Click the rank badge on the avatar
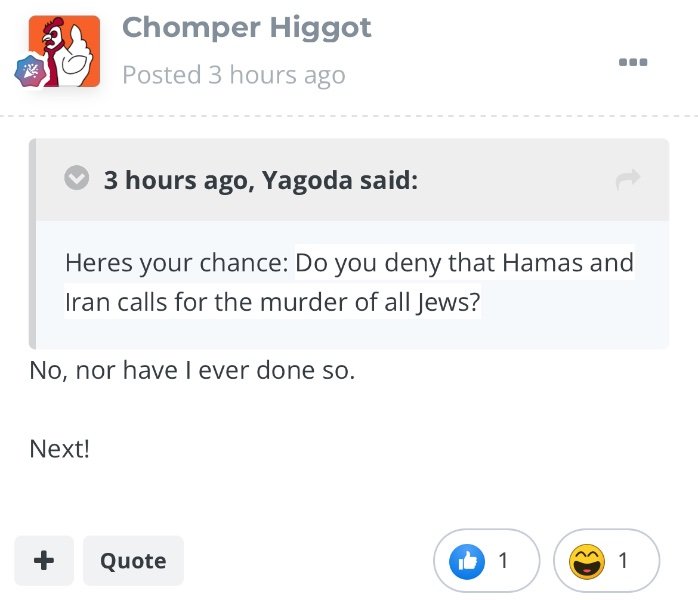The height and width of the screenshot is (600, 698). pyautogui.click(x=26, y=72)
